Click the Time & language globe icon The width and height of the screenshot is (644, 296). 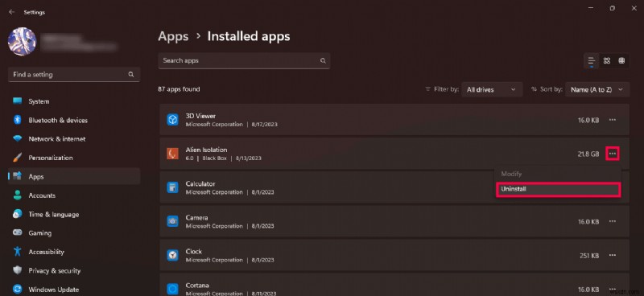click(17, 214)
